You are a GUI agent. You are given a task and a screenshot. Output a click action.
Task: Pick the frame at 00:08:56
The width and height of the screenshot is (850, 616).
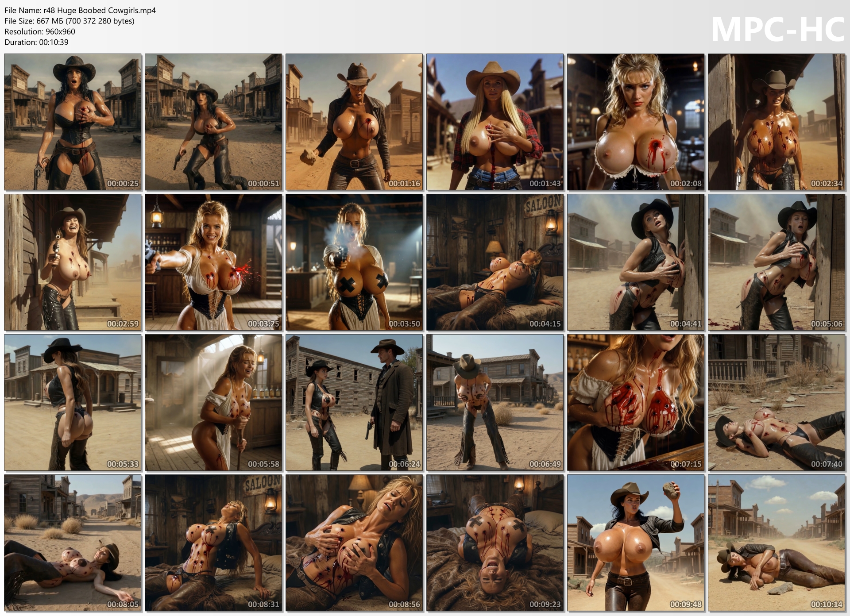tap(354, 543)
